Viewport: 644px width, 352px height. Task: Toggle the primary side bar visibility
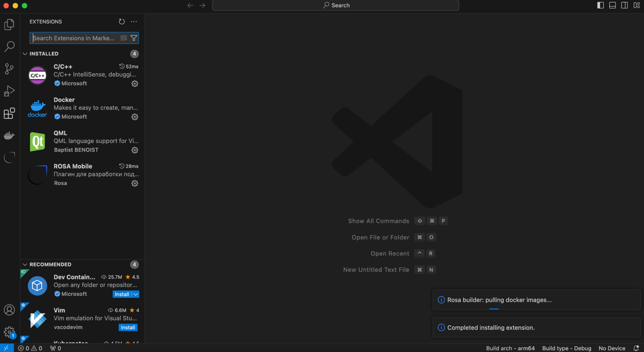tap(600, 5)
